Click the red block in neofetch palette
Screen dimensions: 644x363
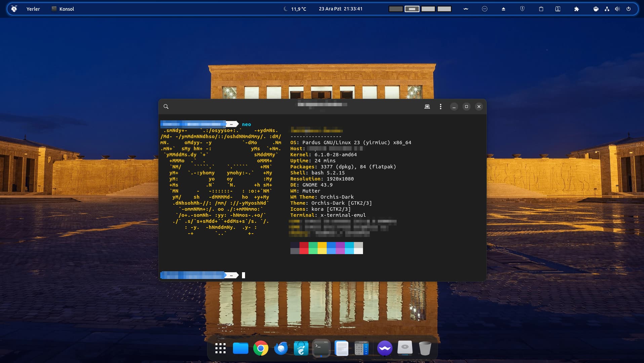tap(304, 248)
